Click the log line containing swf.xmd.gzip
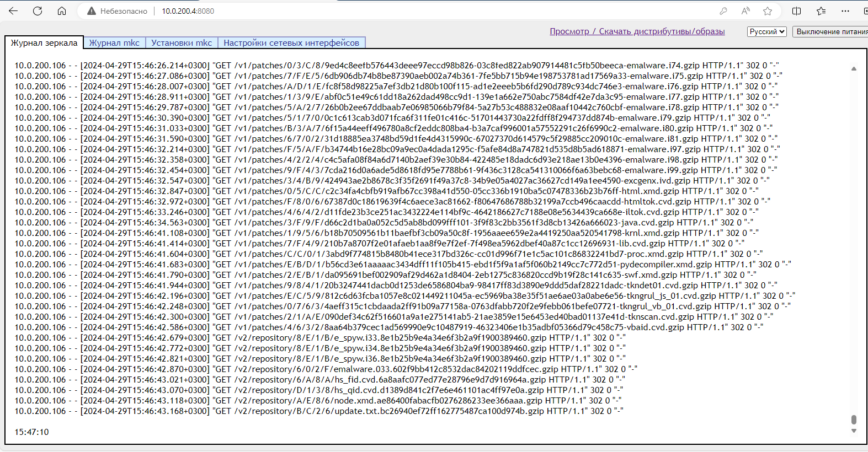 pyautogui.click(x=385, y=275)
